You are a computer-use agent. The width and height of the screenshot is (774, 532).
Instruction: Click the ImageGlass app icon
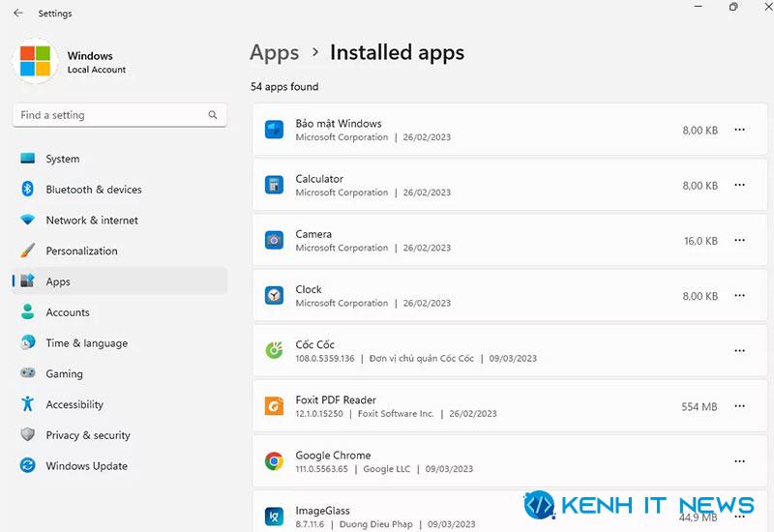tap(274, 517)
